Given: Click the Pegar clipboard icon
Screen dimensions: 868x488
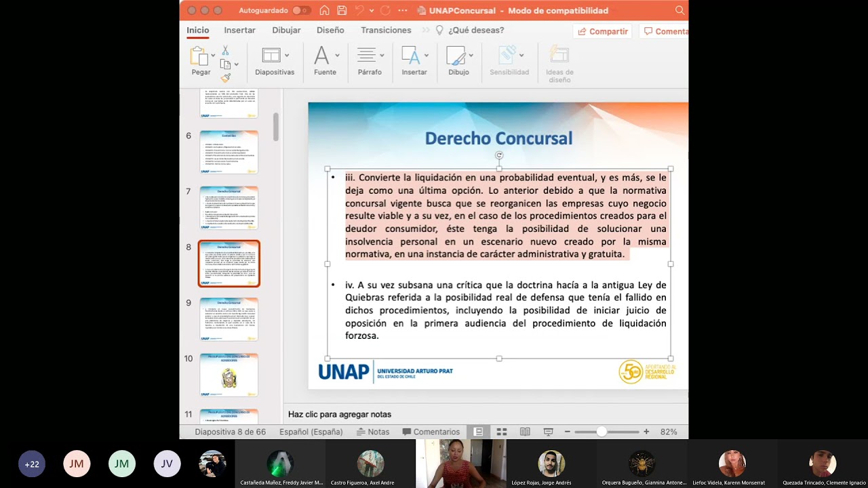Looking at the screenshot, I should (199, 56).
